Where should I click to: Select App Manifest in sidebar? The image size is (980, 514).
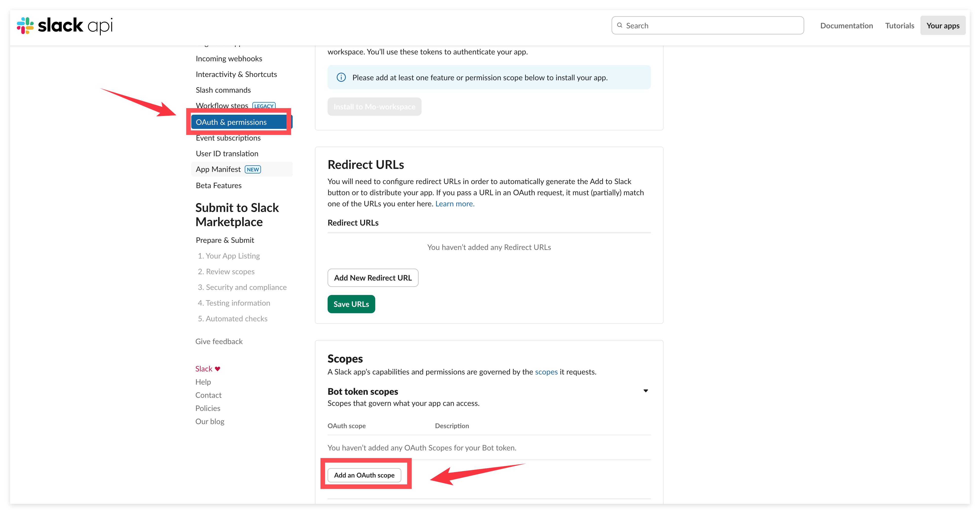[x=218, y=169]
